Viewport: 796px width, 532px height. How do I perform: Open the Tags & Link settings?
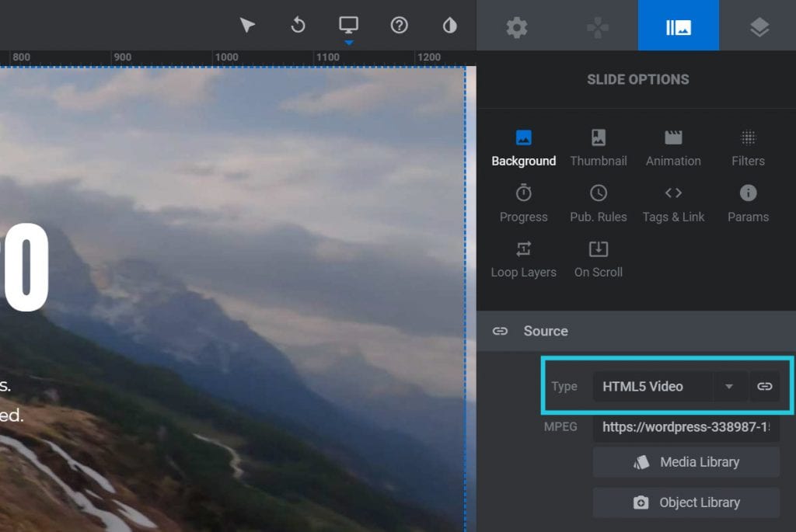pos(673,203)
